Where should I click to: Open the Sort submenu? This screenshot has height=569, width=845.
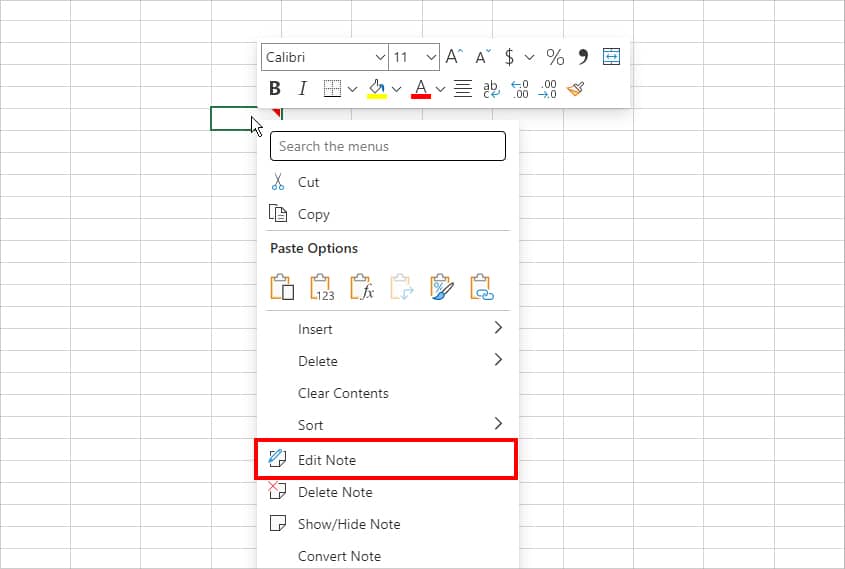[388, 425]
